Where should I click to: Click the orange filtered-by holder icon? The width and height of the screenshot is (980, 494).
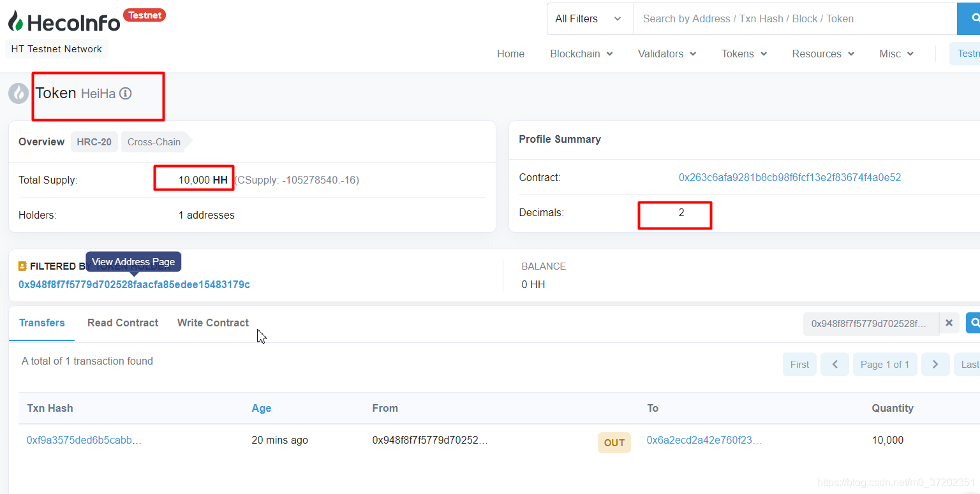pos(22,266)
